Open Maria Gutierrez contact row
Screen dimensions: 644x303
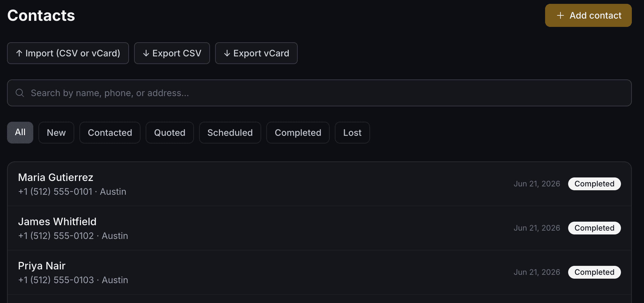319,184
